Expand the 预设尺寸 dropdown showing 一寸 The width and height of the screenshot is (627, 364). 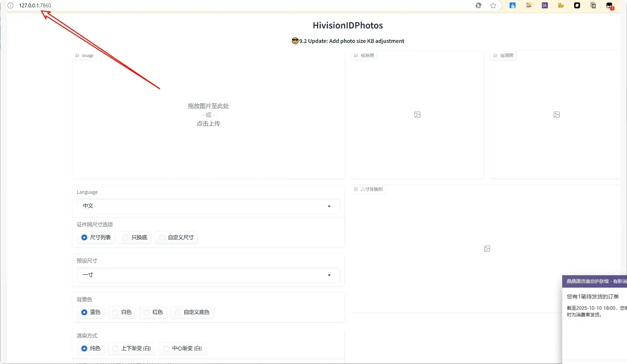point(208,275)
